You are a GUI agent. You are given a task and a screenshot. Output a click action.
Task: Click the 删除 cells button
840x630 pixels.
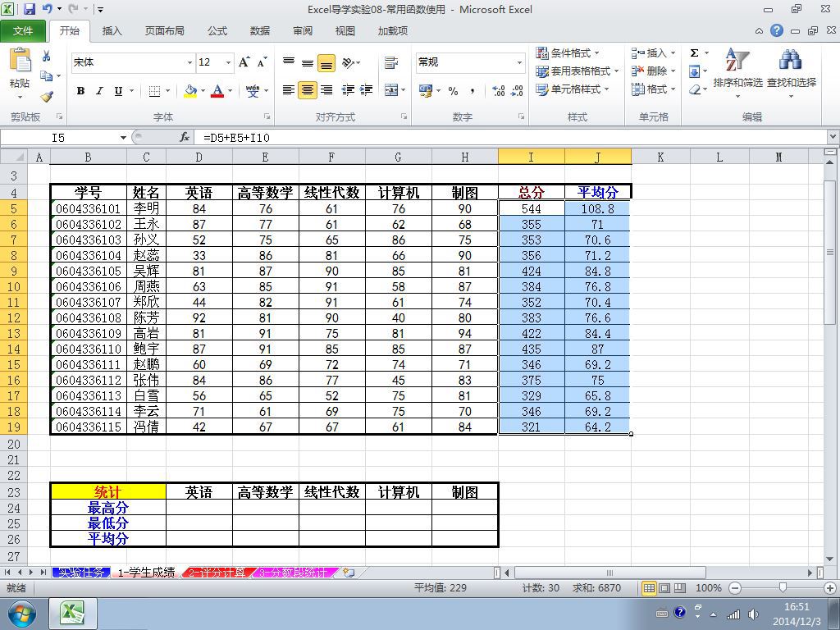[653, 71]
